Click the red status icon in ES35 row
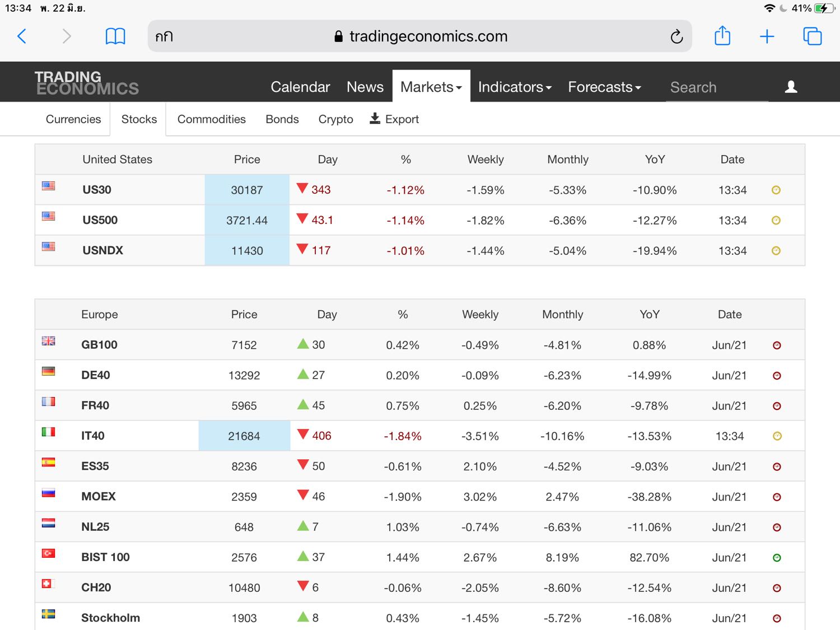The image size is (840, 630). pos(777,466)
